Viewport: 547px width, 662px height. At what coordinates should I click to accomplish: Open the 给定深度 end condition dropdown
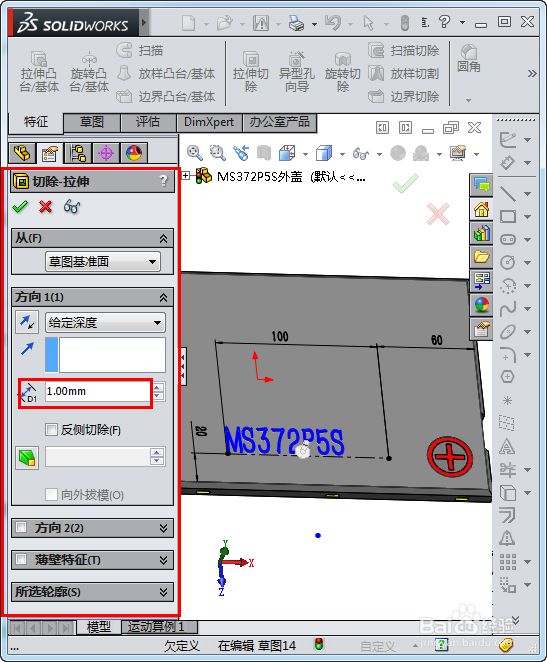[x=105, y=323]
